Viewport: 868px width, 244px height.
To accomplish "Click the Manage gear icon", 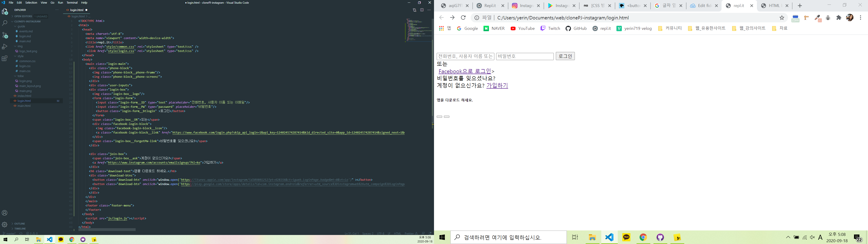I will point(5,224).
